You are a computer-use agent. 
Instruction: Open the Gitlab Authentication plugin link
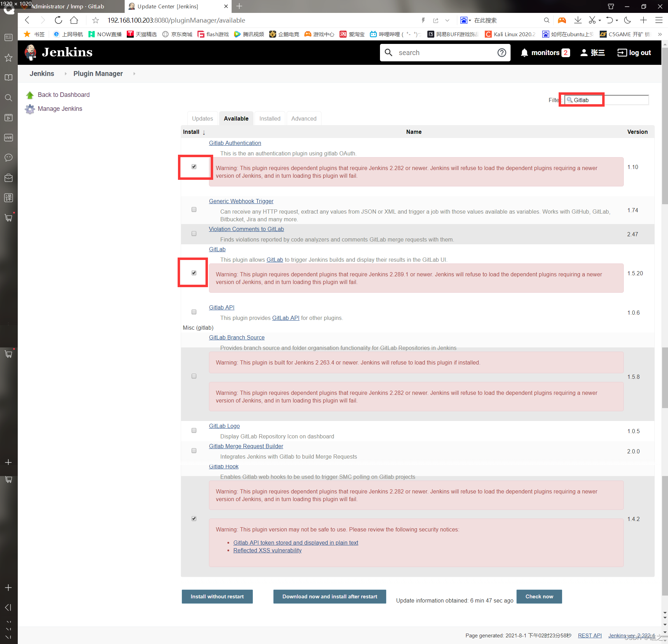[235, 143]
